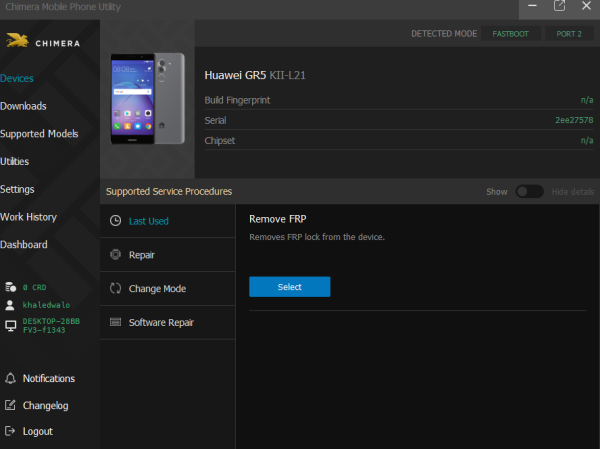Click the Show label
The width and height of the screenshot is (600, 449).
click(497, 192)
